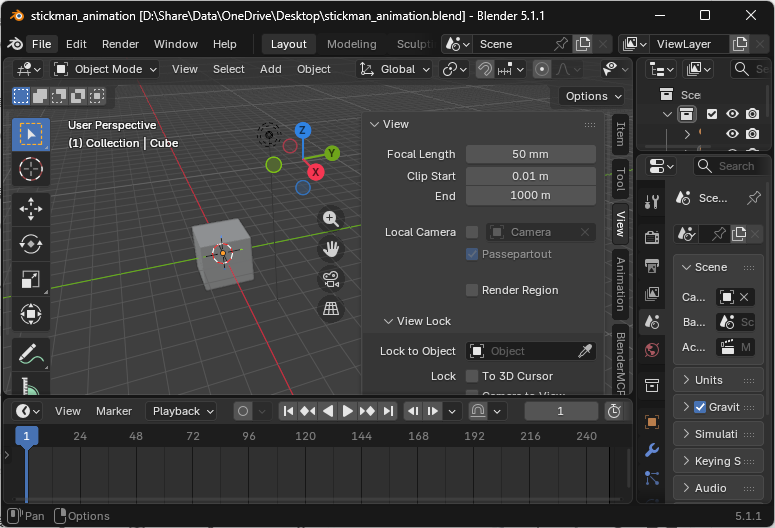The width and height of the screenshot is (775, 528).
Task: Click the red X axis gizmo
Action: pyautogui.click(x=315, y=172)
